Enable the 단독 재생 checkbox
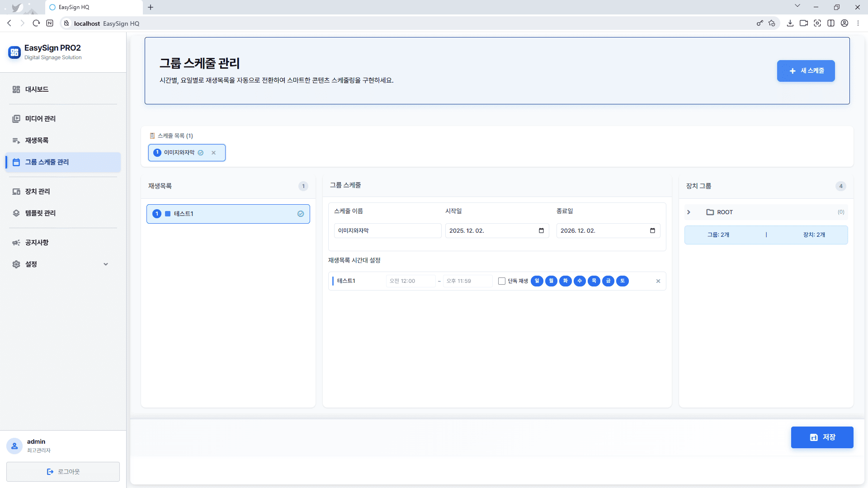868x488 pixels. tap(502, 281)
